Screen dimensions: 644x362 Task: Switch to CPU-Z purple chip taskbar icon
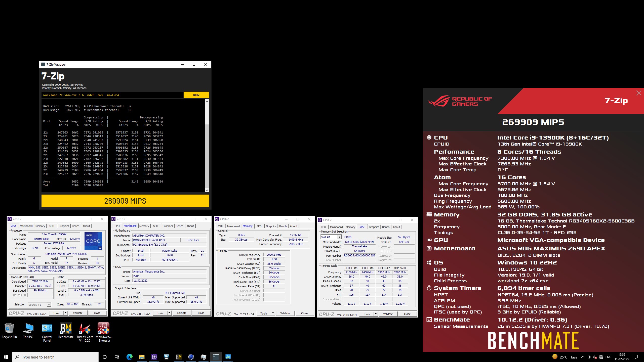(x=154, y=357)
